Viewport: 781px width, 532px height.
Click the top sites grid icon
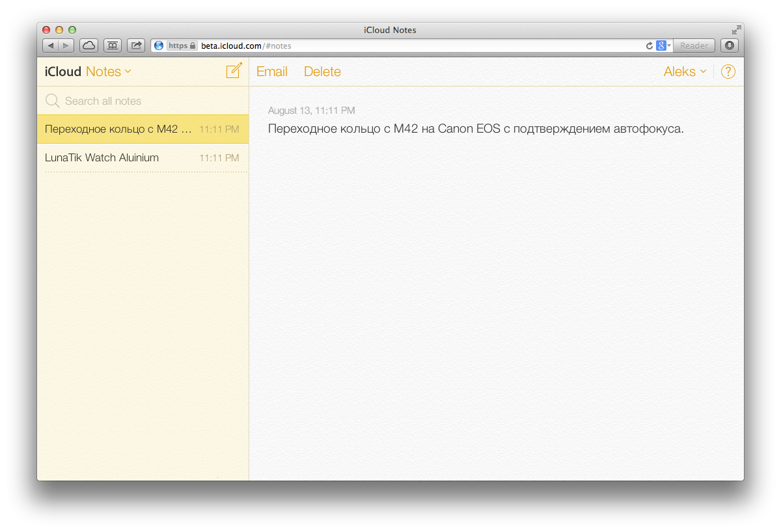(x=112, y=46)
